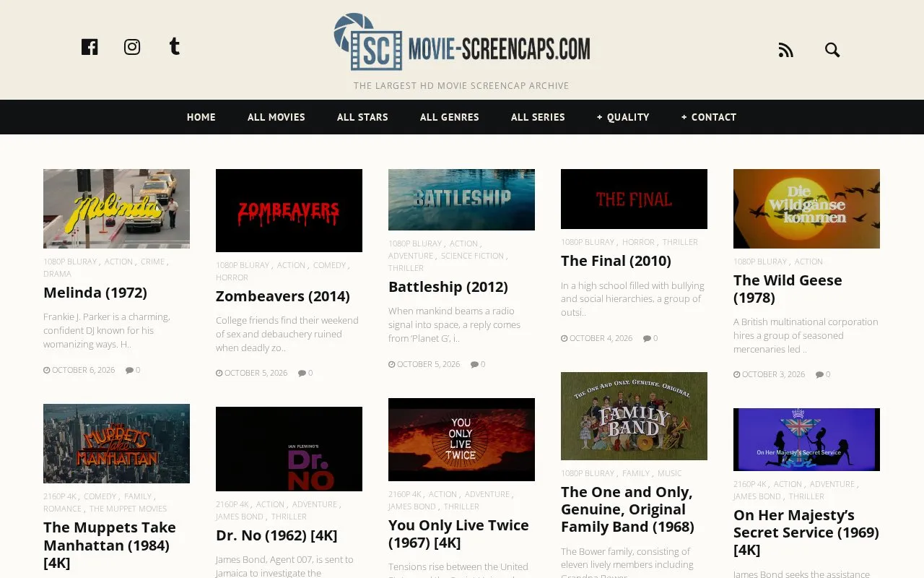
Task: Open the Melinda title card thumbnail
Action: tap(116, 209)
